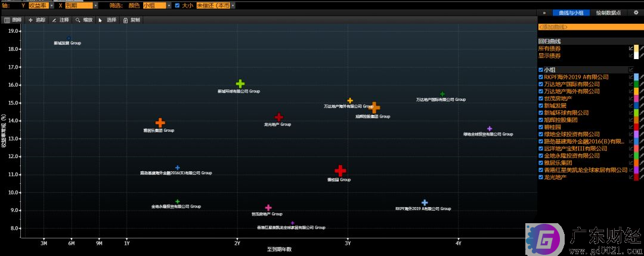Click the 旭辉控股集团 Group brown marker
Screen dimensions: 644x256
click(x=374, y=107)
